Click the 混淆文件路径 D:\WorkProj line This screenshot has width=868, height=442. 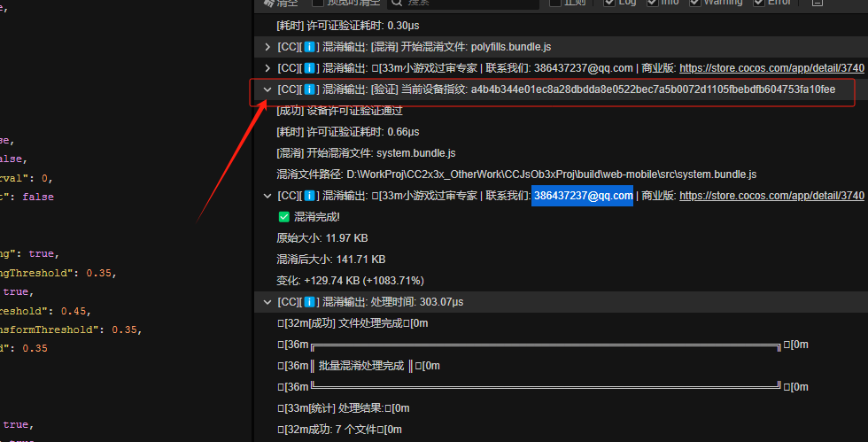pos(516,174)
